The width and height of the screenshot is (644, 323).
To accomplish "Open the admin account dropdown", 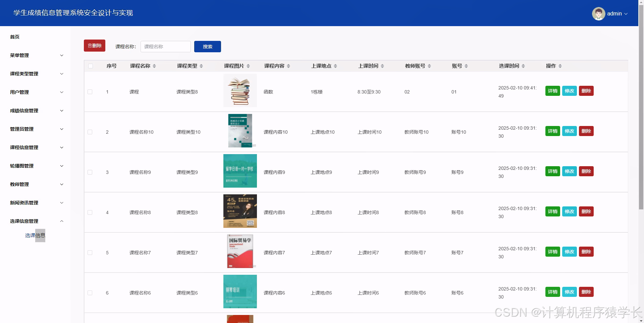I will coord(616,13).
